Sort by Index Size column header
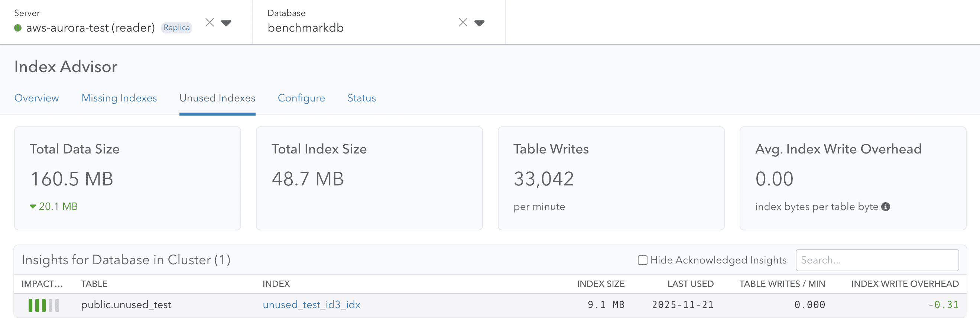The image size is (980, 330). [600, 284]
